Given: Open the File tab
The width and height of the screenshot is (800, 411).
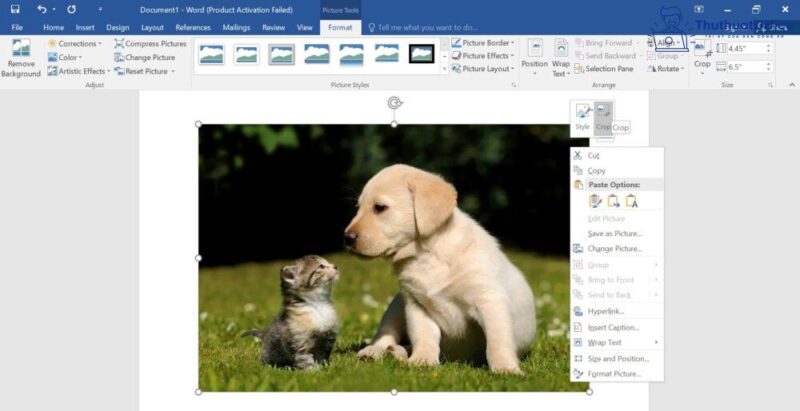Looking at the screenshot, I should click(x=17, y=28).
